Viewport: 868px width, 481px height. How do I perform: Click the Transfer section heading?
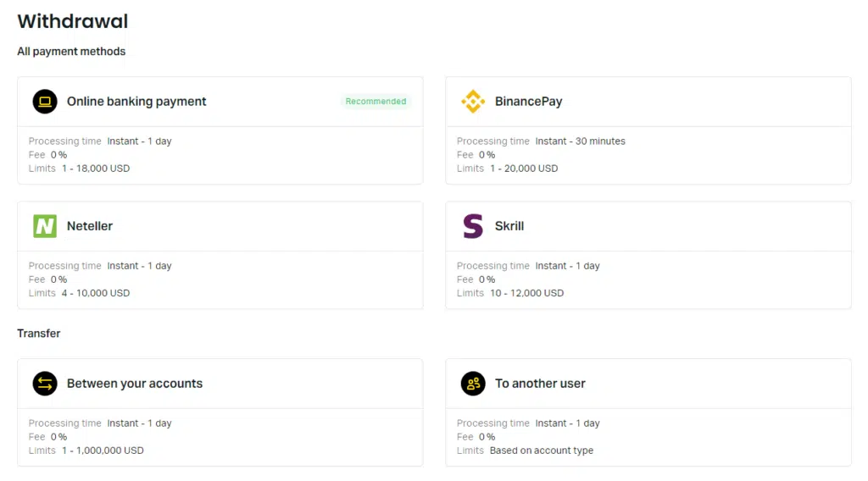pos(39,334)
